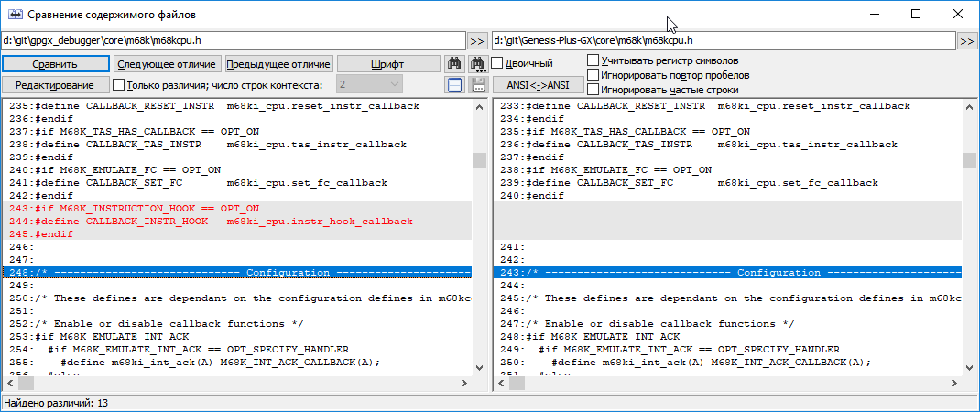This screenshot has height=412, width=980.
Task: Click left pane scroll-down arrow
Action: pos(479,369)
